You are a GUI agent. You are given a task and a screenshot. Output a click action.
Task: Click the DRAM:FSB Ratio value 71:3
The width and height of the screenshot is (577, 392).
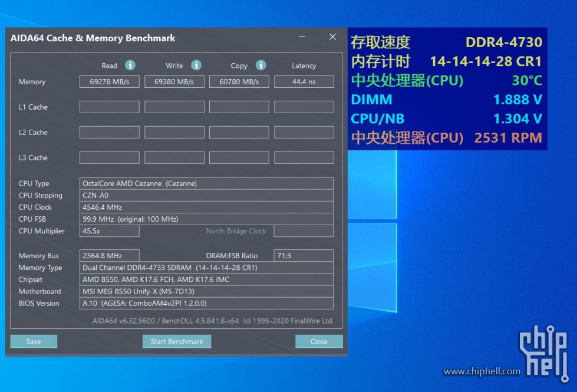coord(304,255)
